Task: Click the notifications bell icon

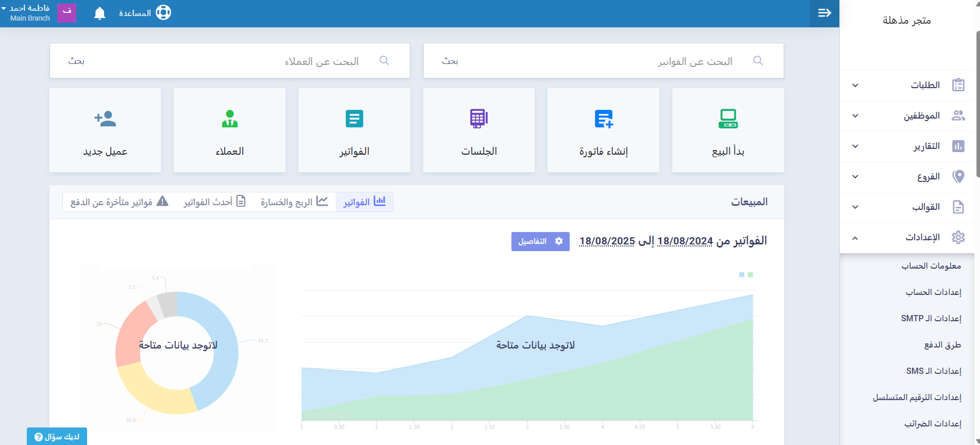Action: [x=99, y=13]
